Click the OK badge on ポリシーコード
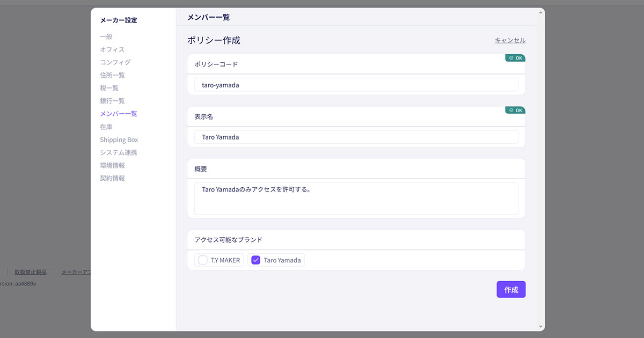The height and width of the screenshot is (338, 644). 515,58
